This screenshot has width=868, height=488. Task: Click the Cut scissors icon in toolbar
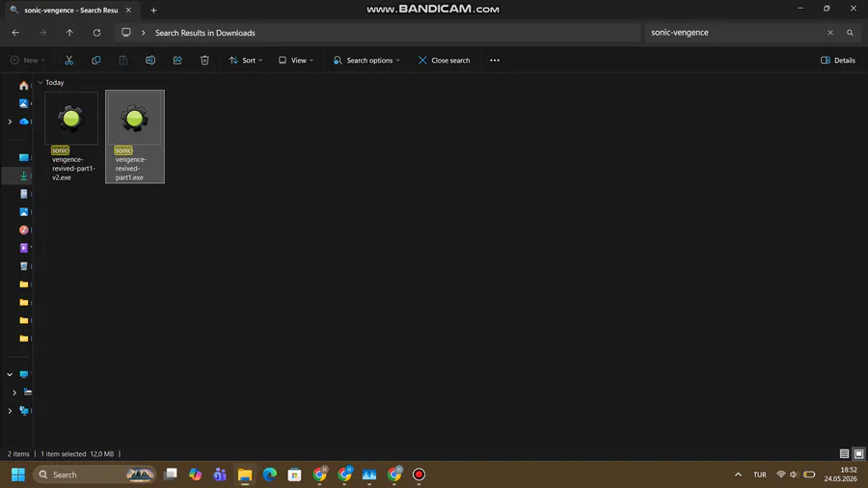(68, 61)
